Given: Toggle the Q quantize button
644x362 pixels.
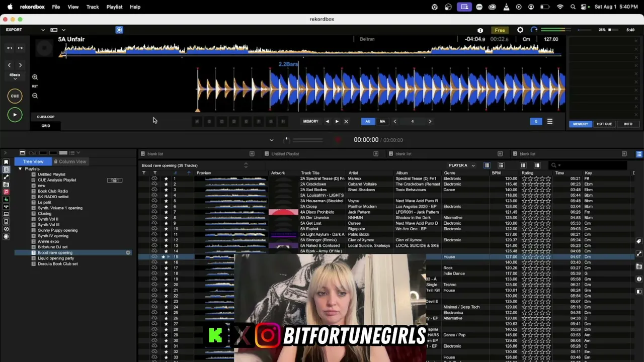Looking at the screenshot, I should click(x=536, y=121).
